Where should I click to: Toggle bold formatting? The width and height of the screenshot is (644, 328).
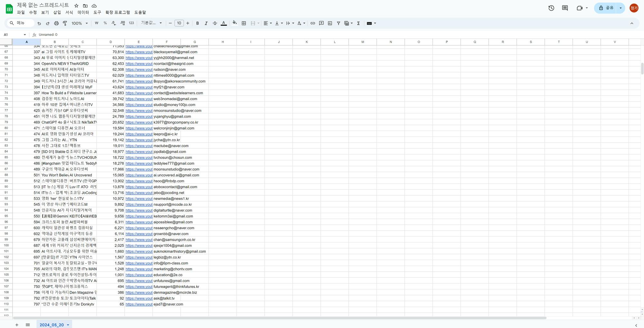[197, 23]
